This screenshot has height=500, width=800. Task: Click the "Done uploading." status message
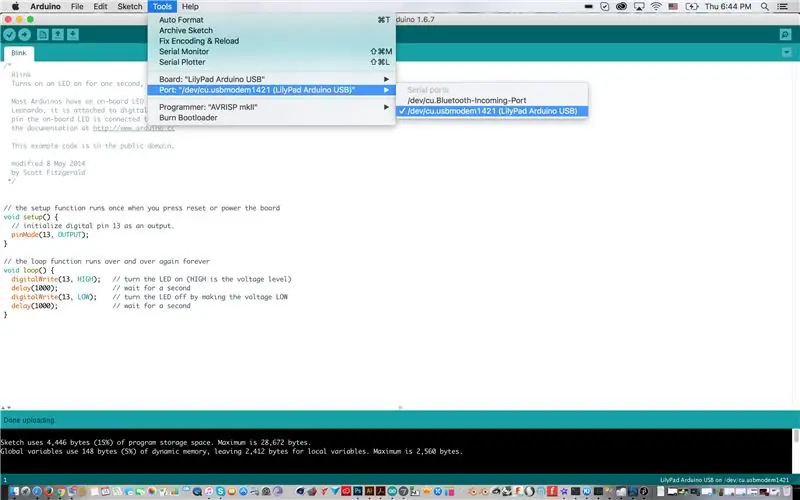[x=29, y=420]
